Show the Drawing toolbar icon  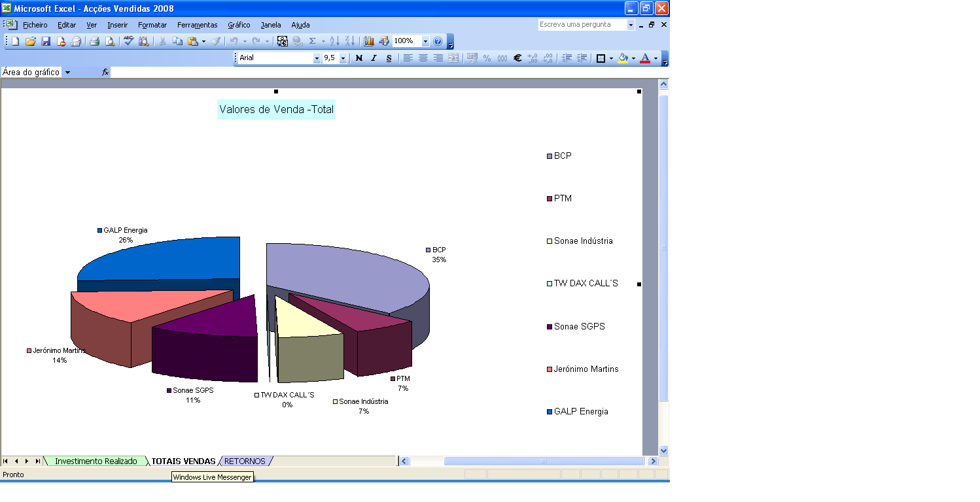(384, 41)
